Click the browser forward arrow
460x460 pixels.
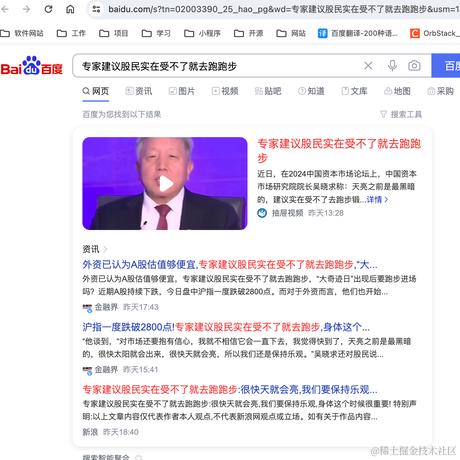pos(26,9)
